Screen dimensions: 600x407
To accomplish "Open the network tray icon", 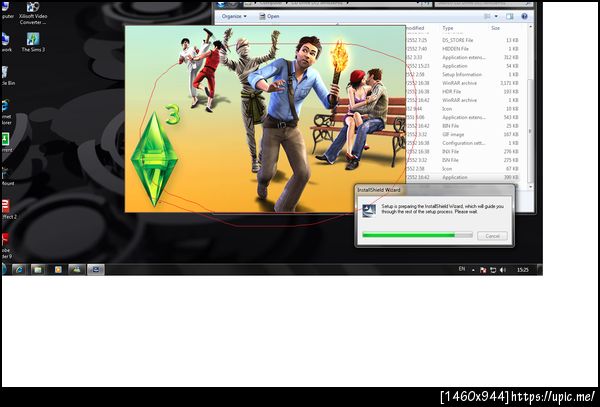I will 493,270.
